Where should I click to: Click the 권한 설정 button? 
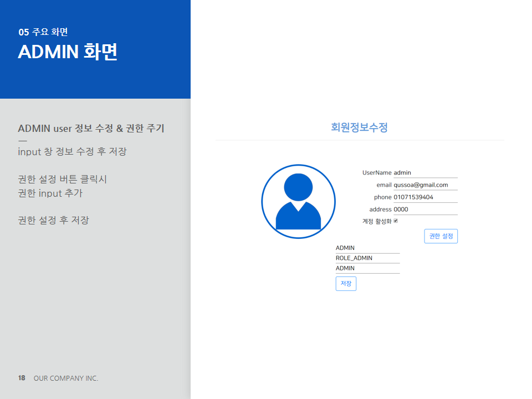[441, 236]
